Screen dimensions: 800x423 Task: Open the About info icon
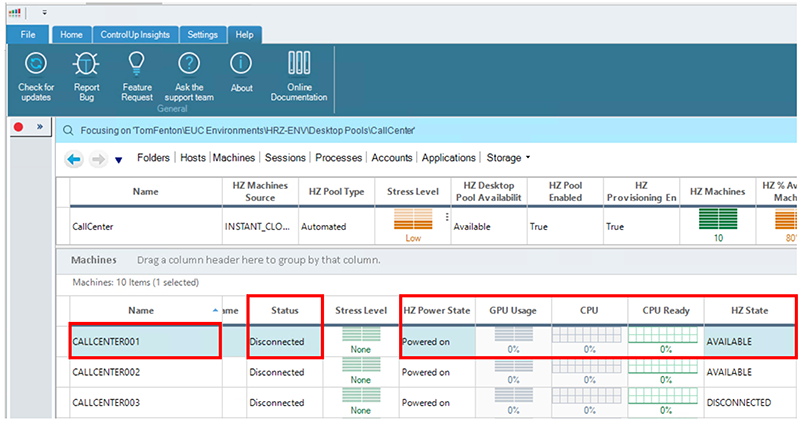(241, 63)
